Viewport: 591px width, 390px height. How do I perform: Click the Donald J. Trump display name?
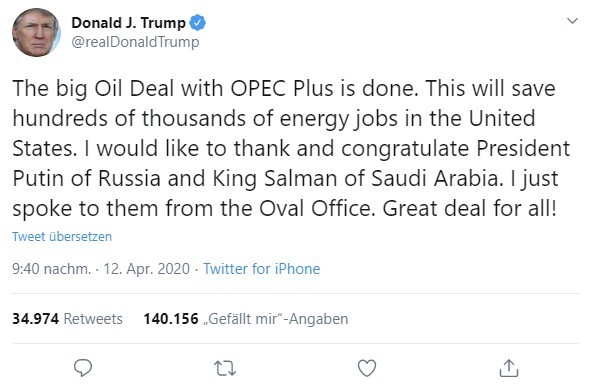[129, 23]
